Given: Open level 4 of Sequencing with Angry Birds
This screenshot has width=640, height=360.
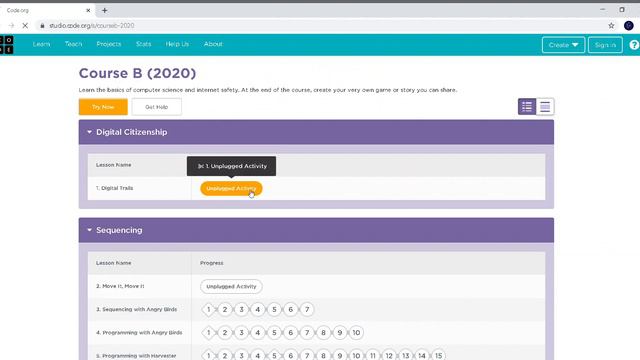Looking at the screenshot, I should [x=258, y=310].
